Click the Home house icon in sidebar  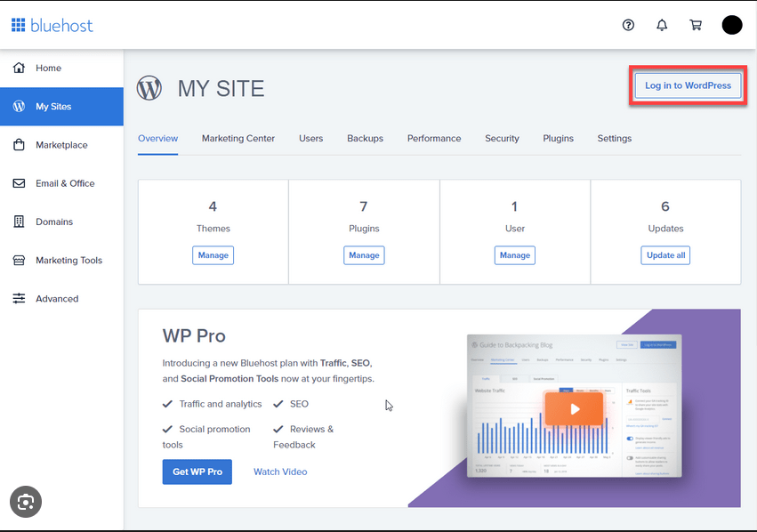pyautogui.click(x=19, y=68)
